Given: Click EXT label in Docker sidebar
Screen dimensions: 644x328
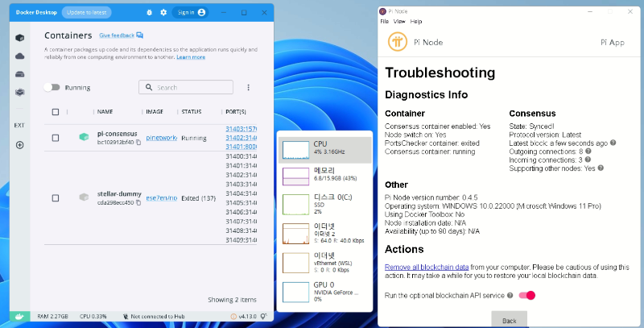Looking at the screenshot, I should click(19, 126).
